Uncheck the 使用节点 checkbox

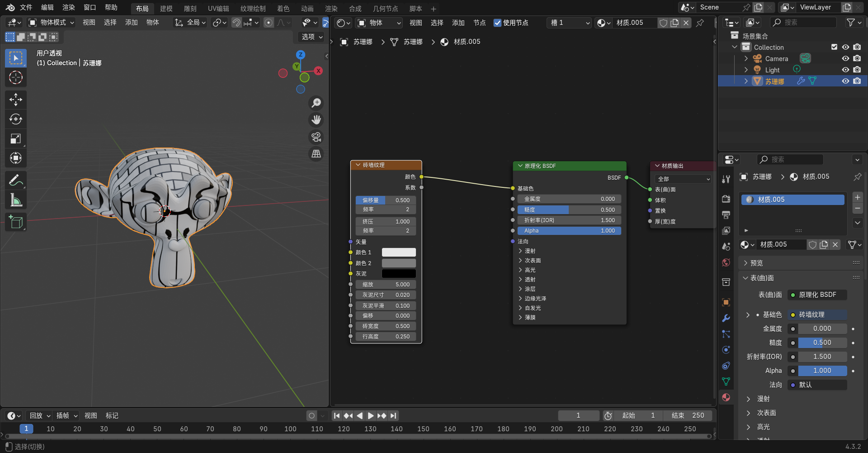(x=497, y=23)
